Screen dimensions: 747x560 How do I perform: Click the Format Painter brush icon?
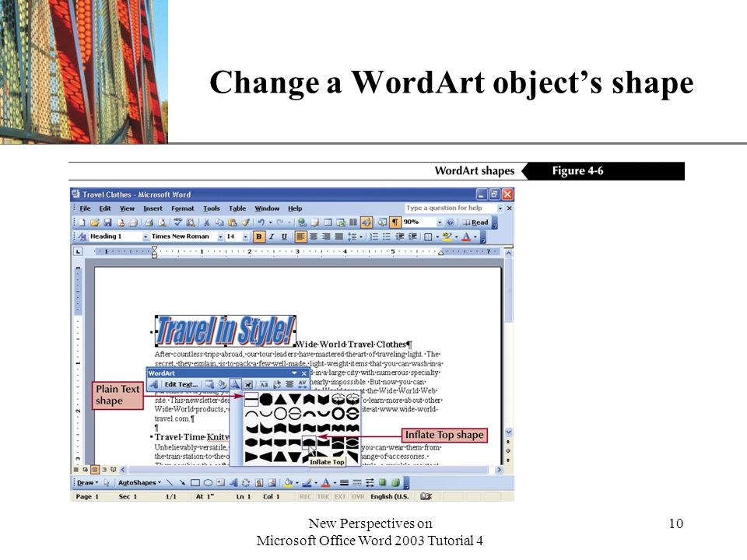click(245, 222)
